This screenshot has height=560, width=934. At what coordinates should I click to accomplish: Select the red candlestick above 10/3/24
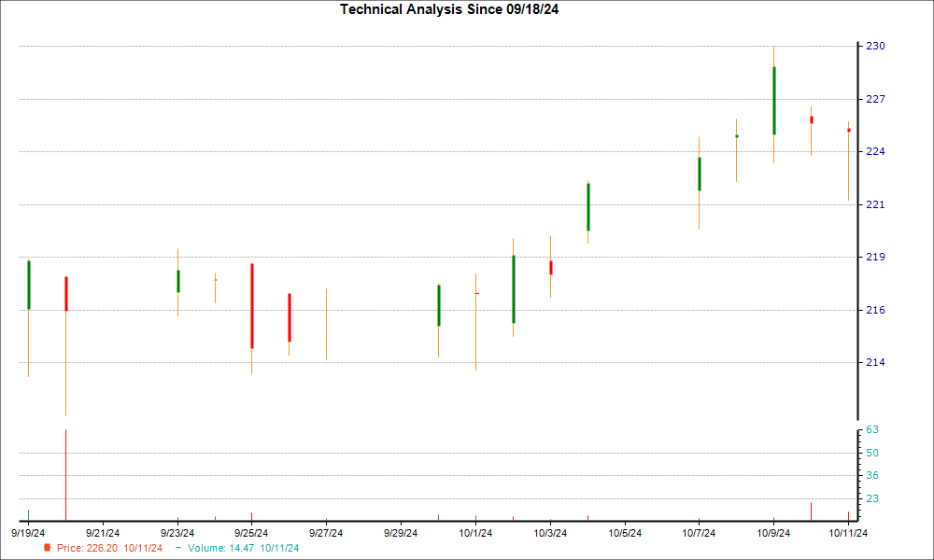coord(550,268)
